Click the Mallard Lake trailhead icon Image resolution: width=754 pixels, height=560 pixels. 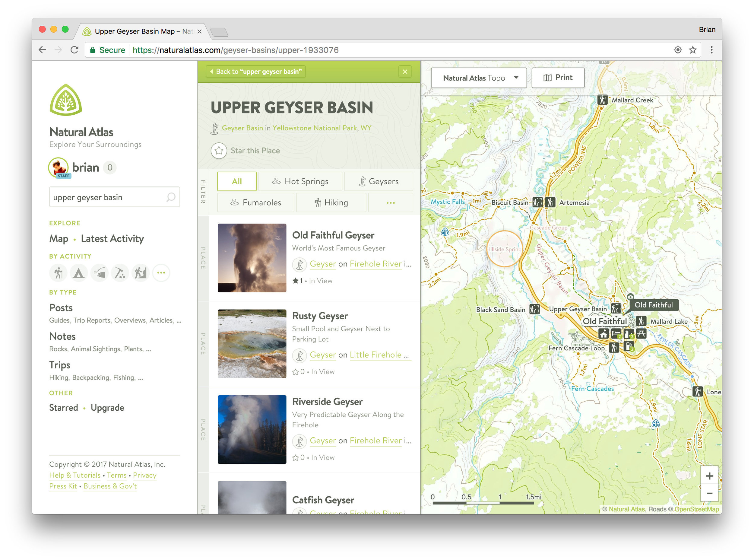pyautogui.click(x=642, y=321)
